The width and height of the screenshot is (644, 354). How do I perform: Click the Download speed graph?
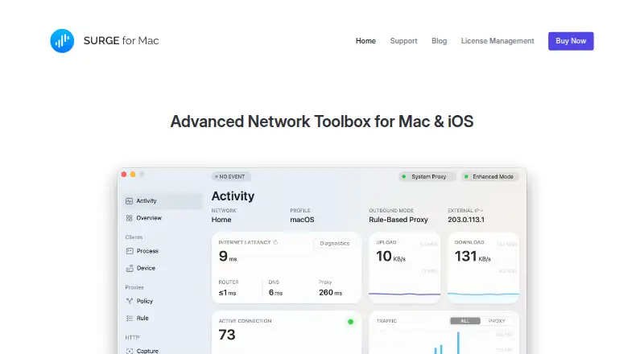[x=484, y=294]
